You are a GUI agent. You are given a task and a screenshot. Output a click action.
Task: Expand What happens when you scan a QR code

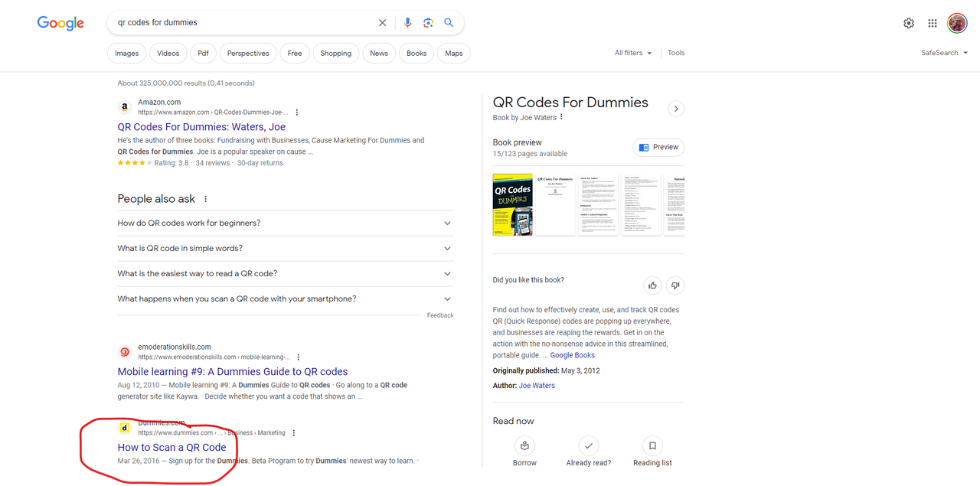pos(285,299)
